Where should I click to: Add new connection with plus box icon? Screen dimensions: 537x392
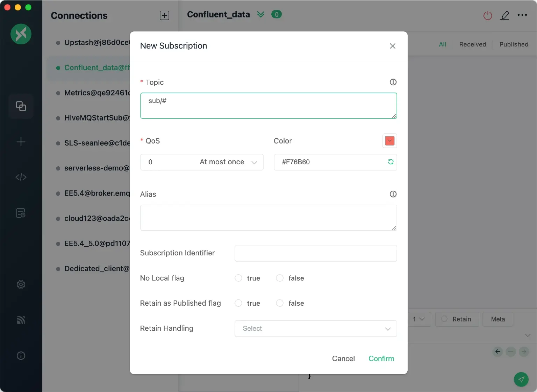pos(164,15)
